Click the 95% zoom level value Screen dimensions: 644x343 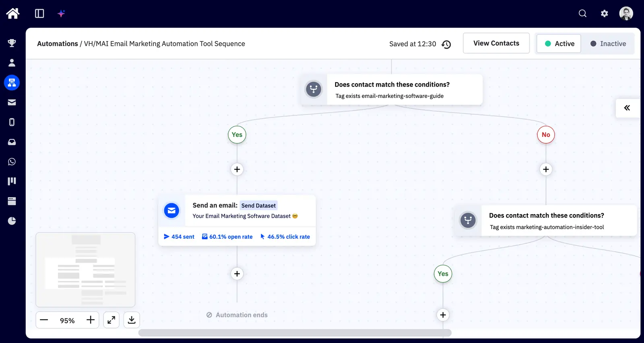(x=67, y=320)
